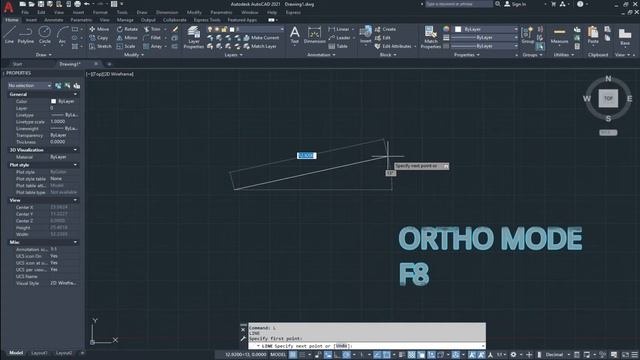Expand the Layers panel dropdown
Screen dimensions: 640x360
coord(233,55)
